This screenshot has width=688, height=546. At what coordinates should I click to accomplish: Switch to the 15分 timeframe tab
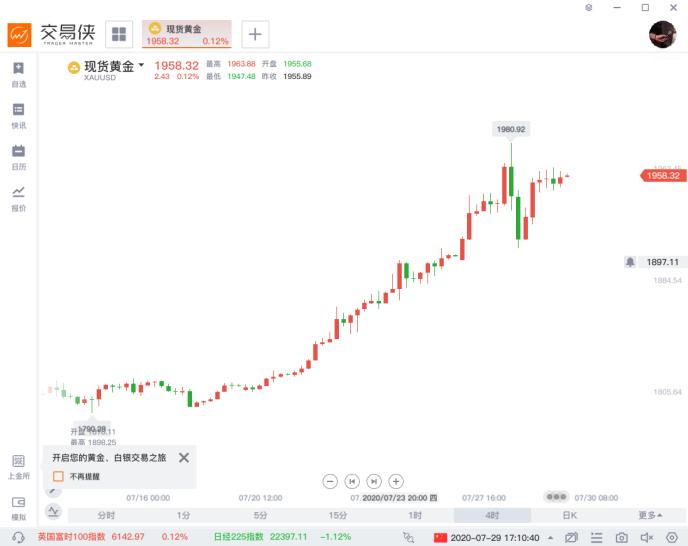pos(337,515)
